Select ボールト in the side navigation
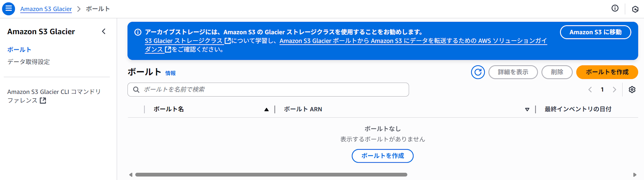The height and width of the screenshot is (180, 644). click(19, 50)
